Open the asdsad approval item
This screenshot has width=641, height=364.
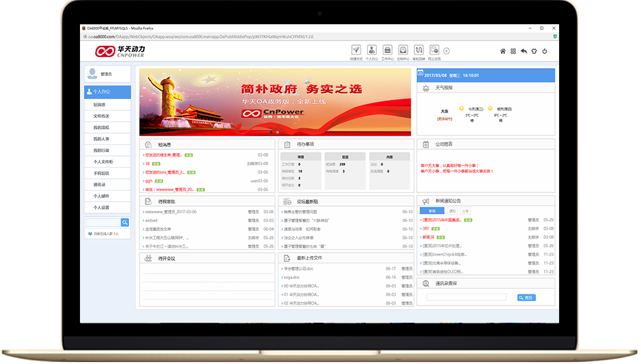click(151, 221)
